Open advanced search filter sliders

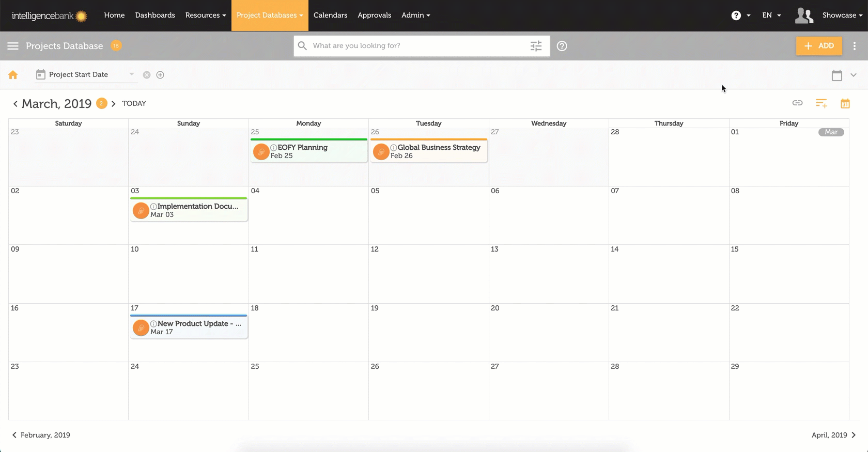point(536,46)
